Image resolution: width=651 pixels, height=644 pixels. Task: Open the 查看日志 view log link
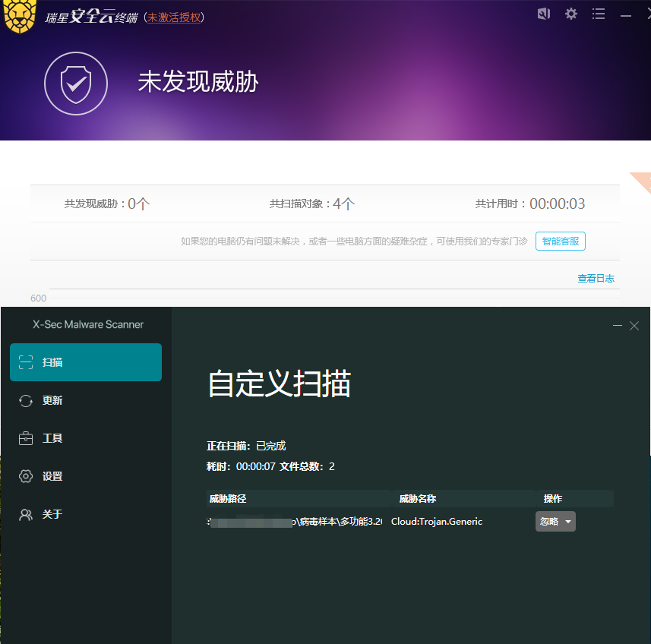coord(596,279)
